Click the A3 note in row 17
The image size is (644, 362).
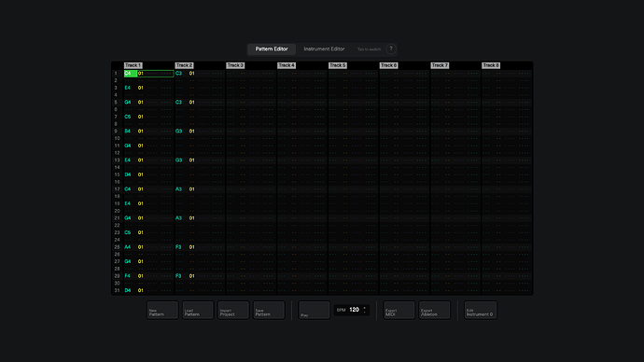click(x=178, y=189)
